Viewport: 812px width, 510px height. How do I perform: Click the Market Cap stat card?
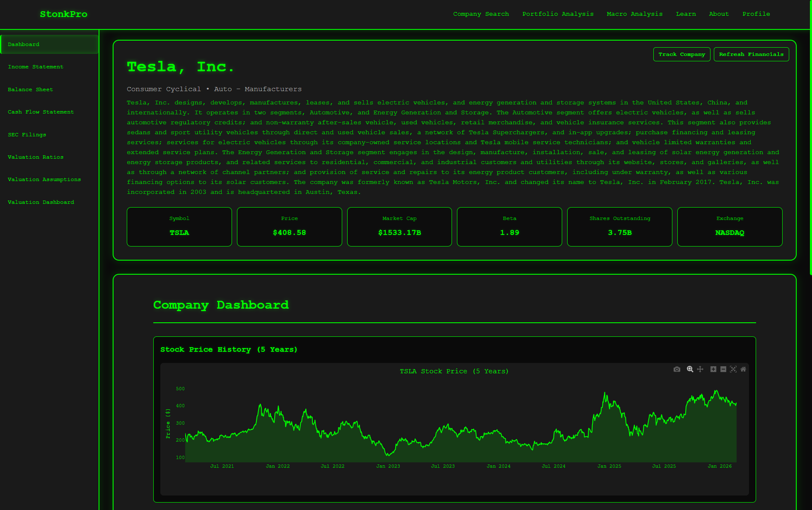coord(399,227)
